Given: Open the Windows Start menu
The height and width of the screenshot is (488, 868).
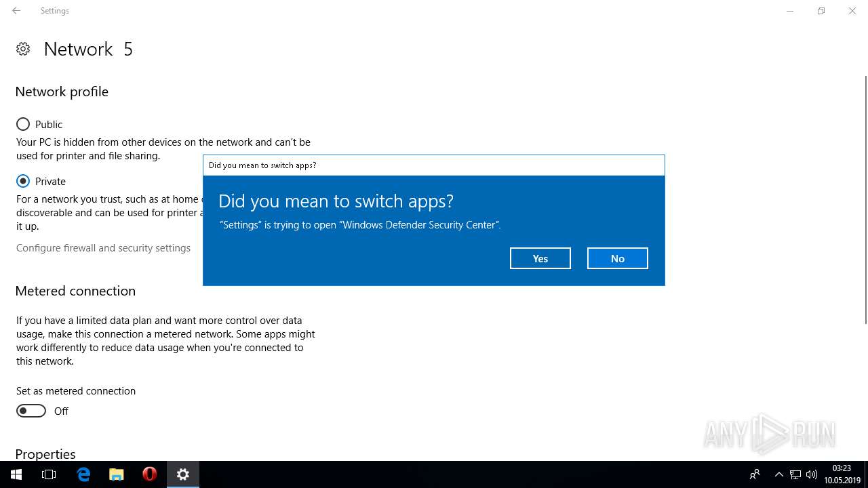Looking at the screenshot, I should click(16, 474).
